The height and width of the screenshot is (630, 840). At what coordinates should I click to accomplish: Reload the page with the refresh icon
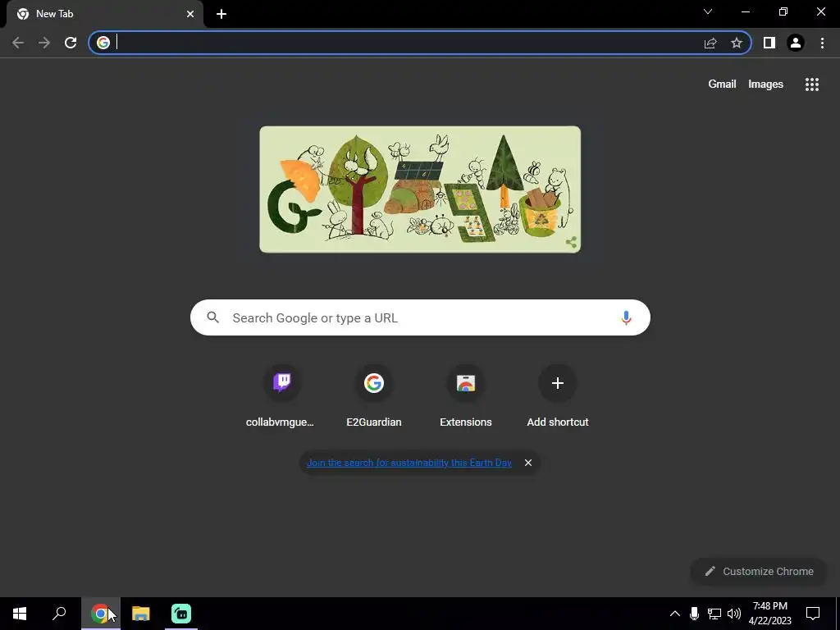[71, 43]
